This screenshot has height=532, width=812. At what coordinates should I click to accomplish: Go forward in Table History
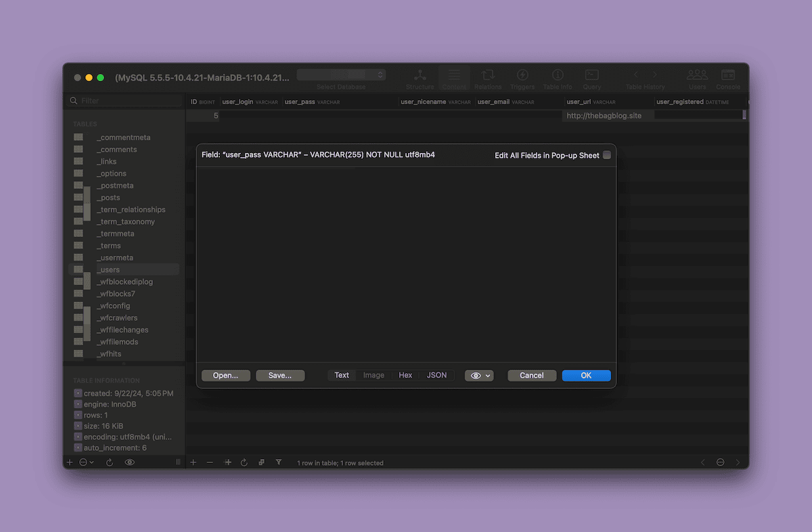tap(654, 74)
